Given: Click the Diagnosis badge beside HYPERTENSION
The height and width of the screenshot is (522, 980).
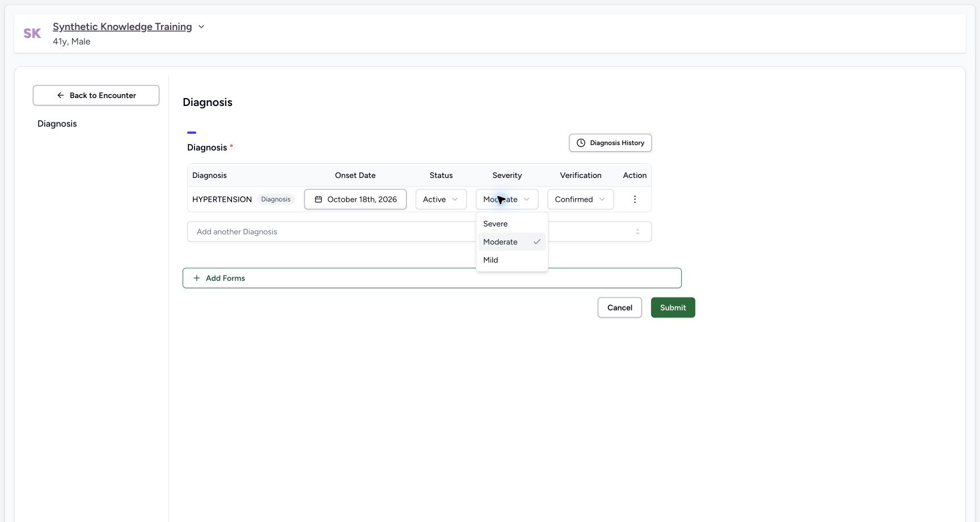Looking at the screenshot, I should [x=276, y=200].
